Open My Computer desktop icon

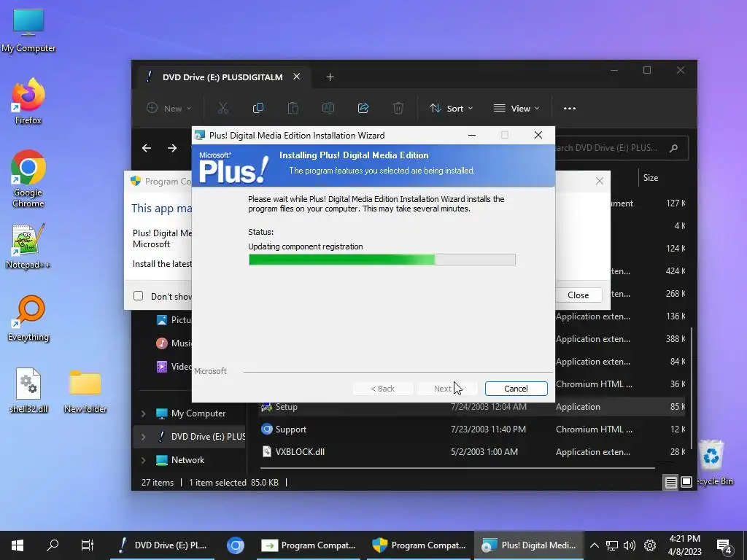click(x=28, y=31)
